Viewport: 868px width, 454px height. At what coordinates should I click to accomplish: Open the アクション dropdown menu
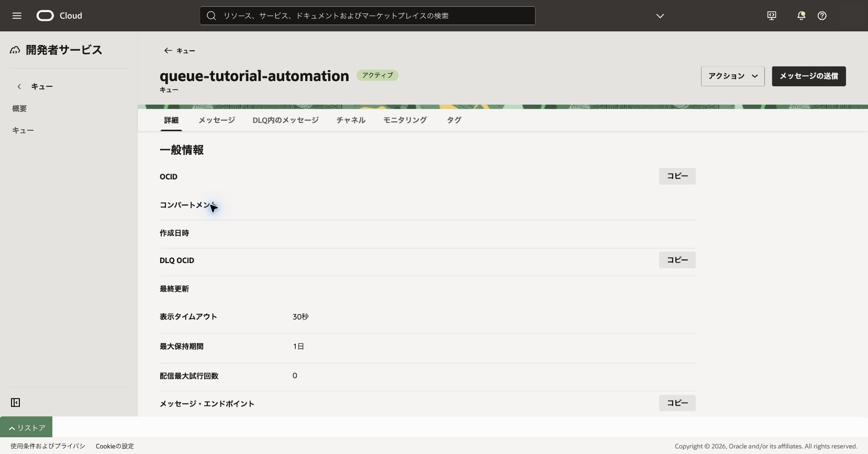(733, 76)
